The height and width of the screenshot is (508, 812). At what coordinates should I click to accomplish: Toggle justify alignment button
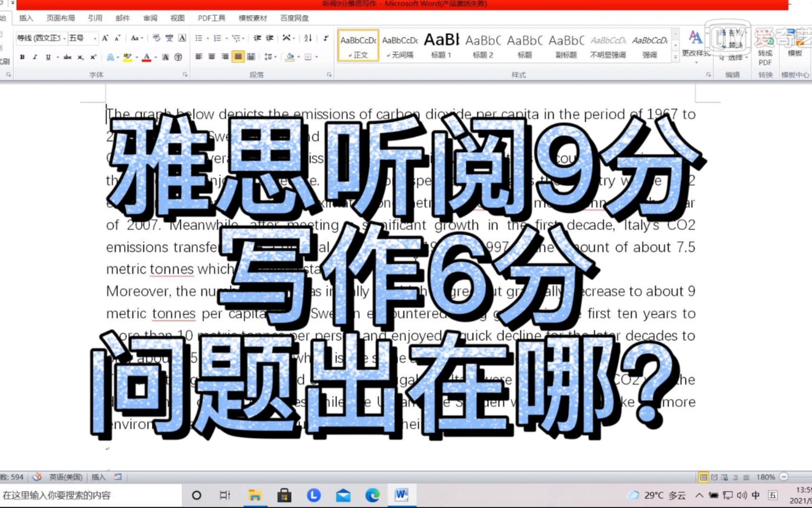(238, 57)
